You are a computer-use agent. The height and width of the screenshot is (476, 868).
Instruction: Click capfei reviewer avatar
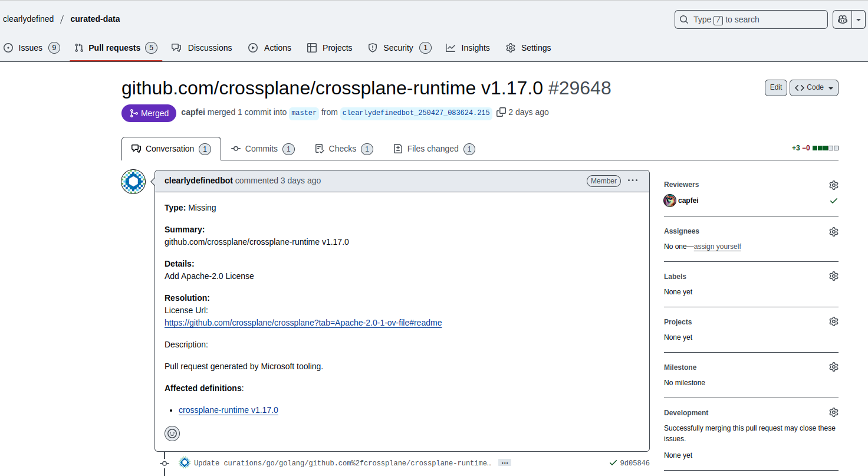tap(670, 201)
